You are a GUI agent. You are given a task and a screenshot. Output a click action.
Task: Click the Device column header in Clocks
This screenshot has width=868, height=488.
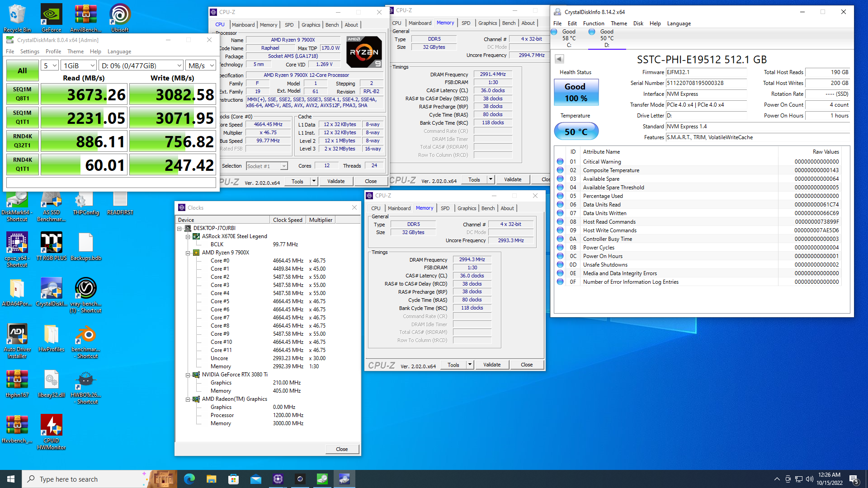click(x=222, y=220)
